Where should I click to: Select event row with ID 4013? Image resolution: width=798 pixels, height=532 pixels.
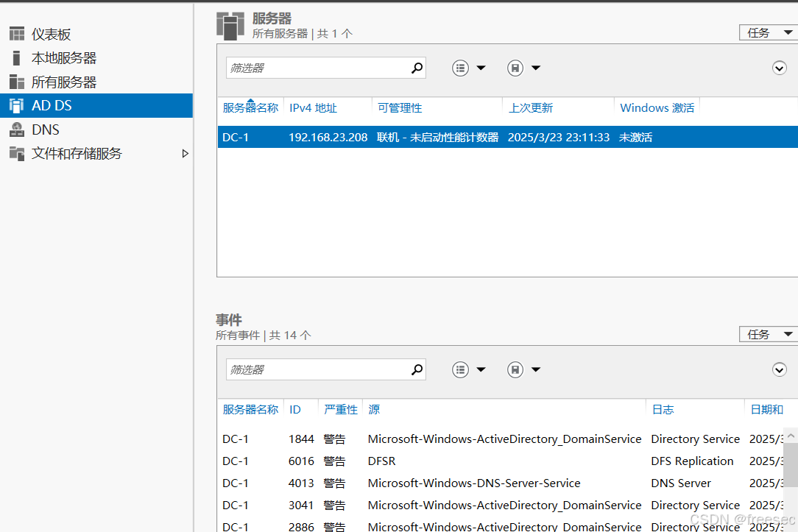coord(501,483)
